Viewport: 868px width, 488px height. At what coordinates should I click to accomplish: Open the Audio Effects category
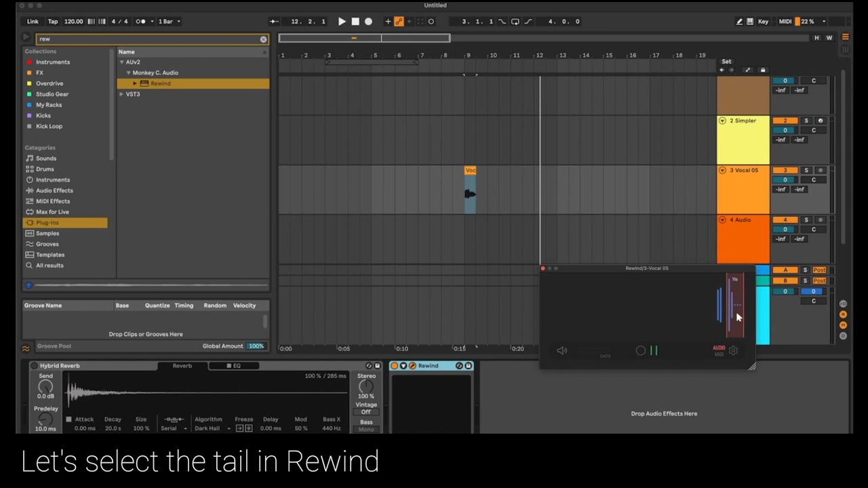[x=54, y=190]
